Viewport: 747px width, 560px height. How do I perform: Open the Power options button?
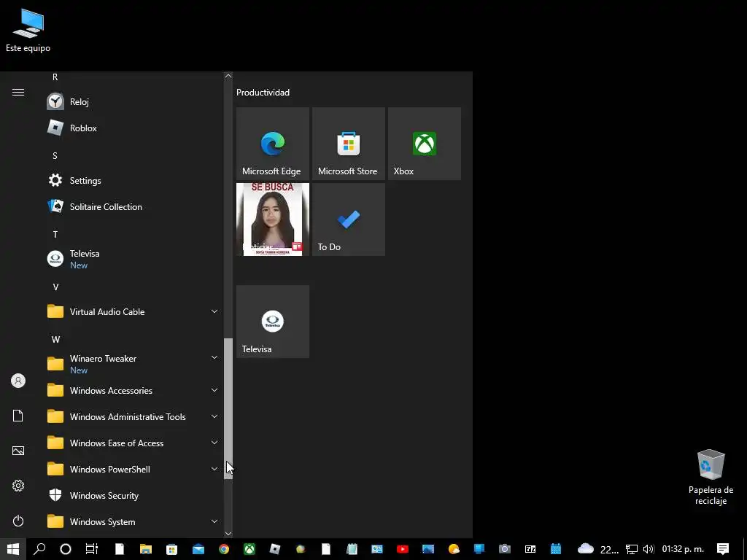coord(18,521)
